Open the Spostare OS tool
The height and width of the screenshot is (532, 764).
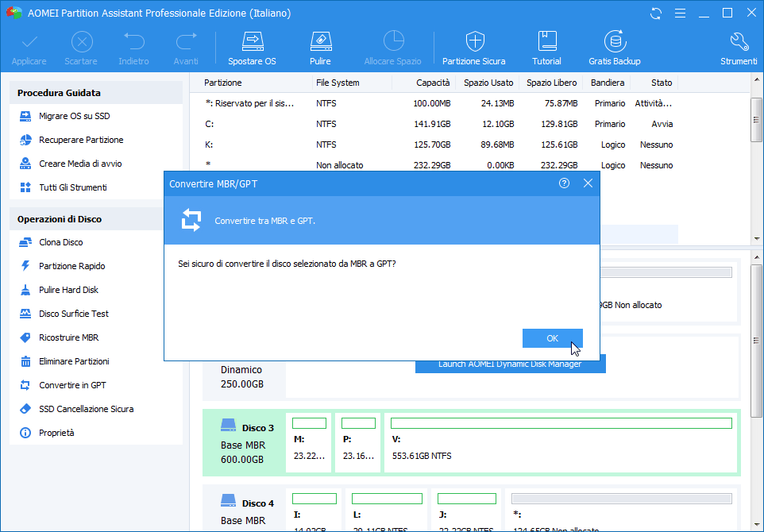pyautogui.click(x=252, y=48)
